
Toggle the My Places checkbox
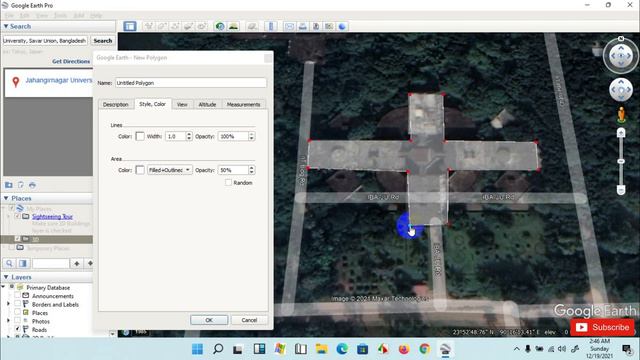11,208
